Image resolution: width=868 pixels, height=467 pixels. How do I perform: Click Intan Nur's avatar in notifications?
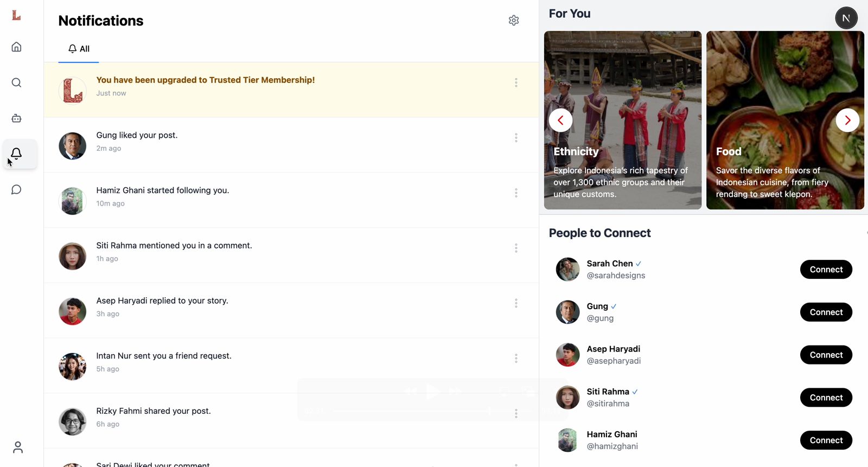coord(72,367)
